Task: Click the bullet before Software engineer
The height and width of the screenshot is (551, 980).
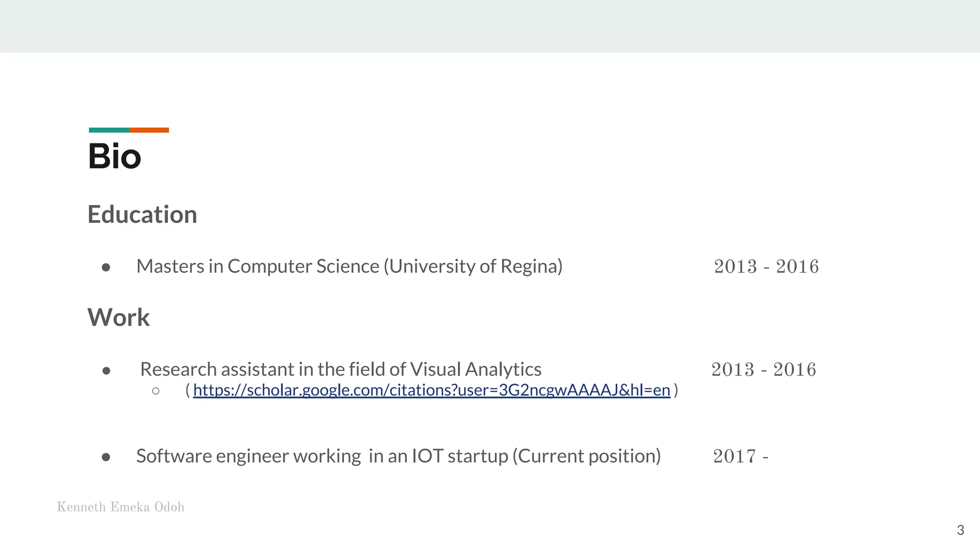Action: (x=106, y=457)
